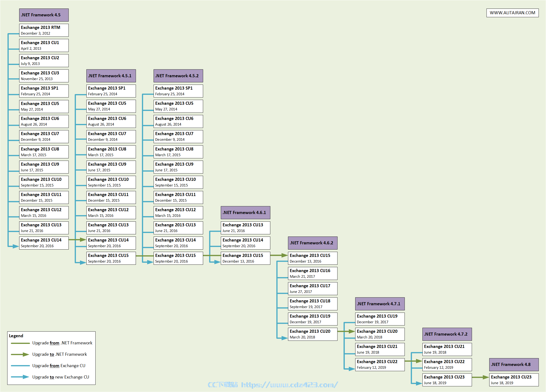Select the .NET Framework 4.7.2 header
This screenshot has width=546, height=392.
pyautogui.click(x=447, y=334)
